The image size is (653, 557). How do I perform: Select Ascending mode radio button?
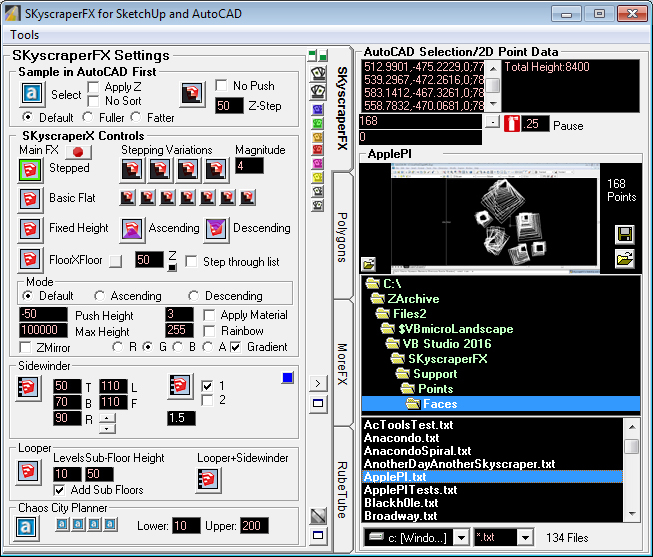tap(99, 296)
